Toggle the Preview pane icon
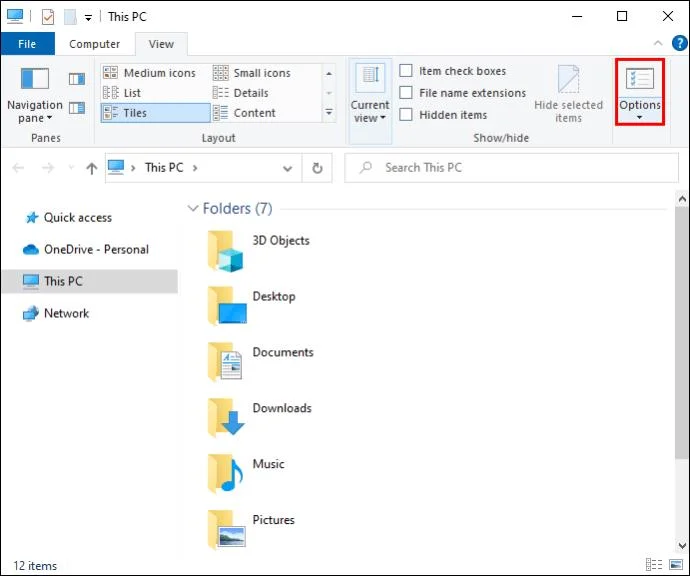Viewport: 690px width, 576px height. (77, 79)
